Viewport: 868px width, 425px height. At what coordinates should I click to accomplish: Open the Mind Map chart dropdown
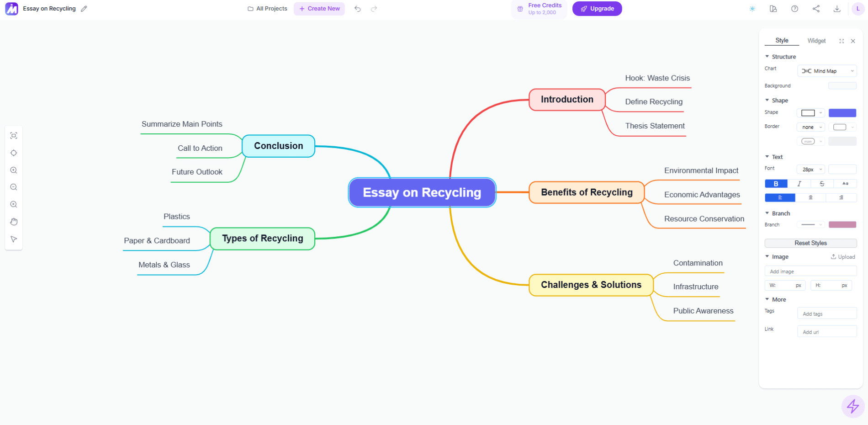click(x=827, y=71)
